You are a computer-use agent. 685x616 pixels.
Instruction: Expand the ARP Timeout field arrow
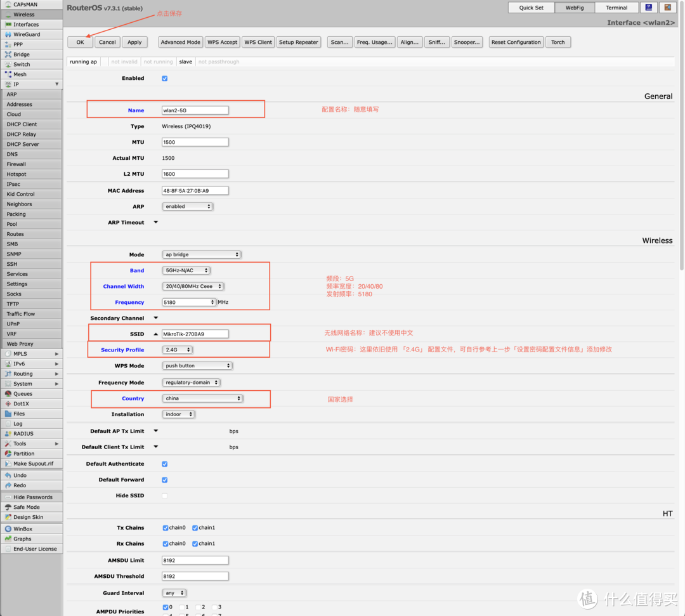coord(156,223)
